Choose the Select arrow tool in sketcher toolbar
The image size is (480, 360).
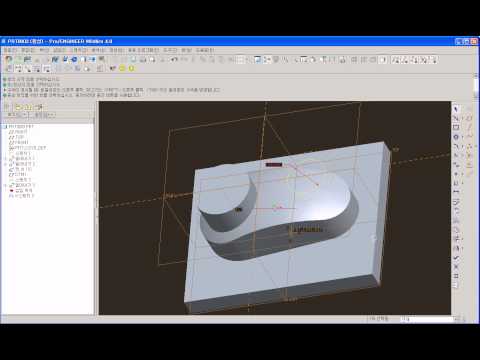pos(456,109)
